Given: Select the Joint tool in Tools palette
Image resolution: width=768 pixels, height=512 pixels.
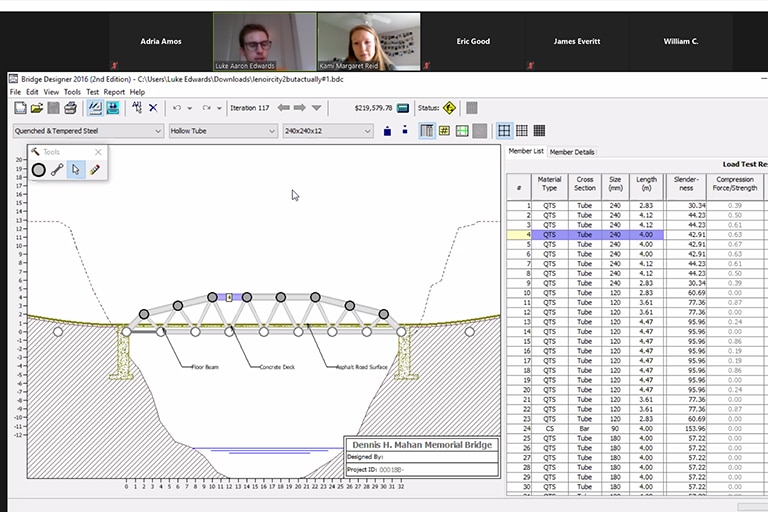Looking at the screenshot, I should [x=38, y=170].
